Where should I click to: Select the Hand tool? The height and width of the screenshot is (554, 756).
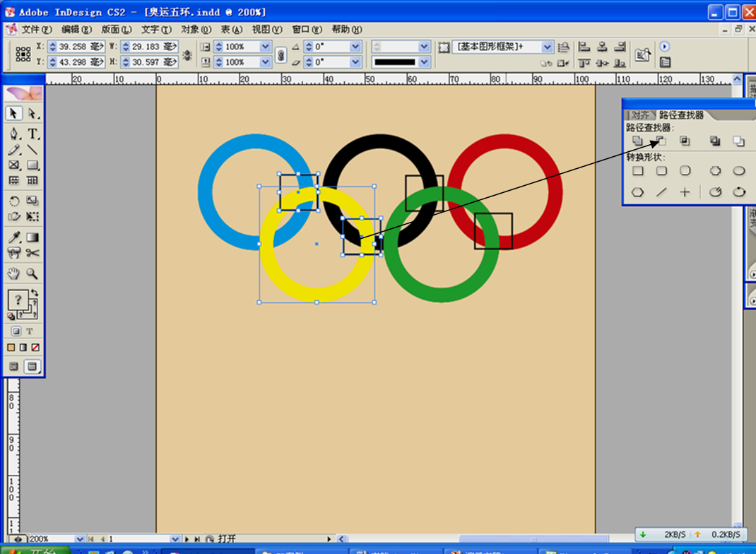point(14,273)
